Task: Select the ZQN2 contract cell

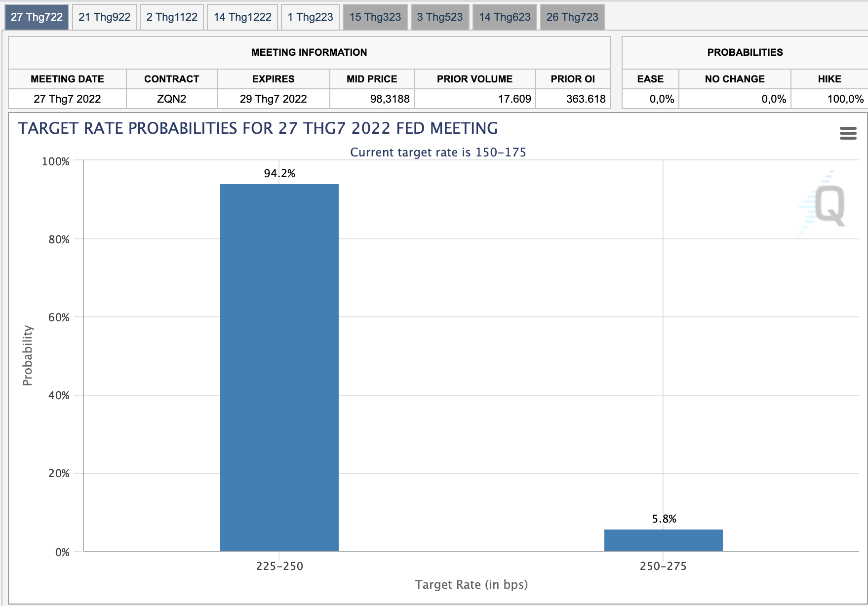Action: [x=171, y=99]
